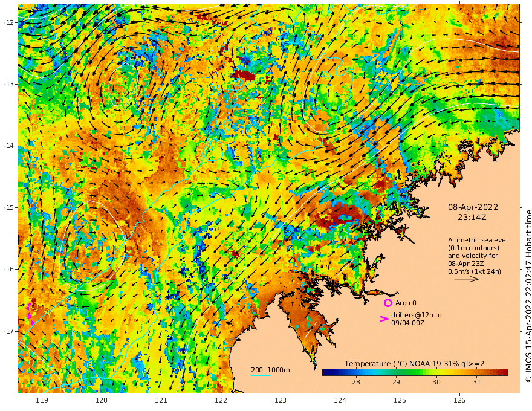The image size is (532, 411).
Task: Click the 'Temperature (°C) NOAA 19' title
Action: [392, 363]
